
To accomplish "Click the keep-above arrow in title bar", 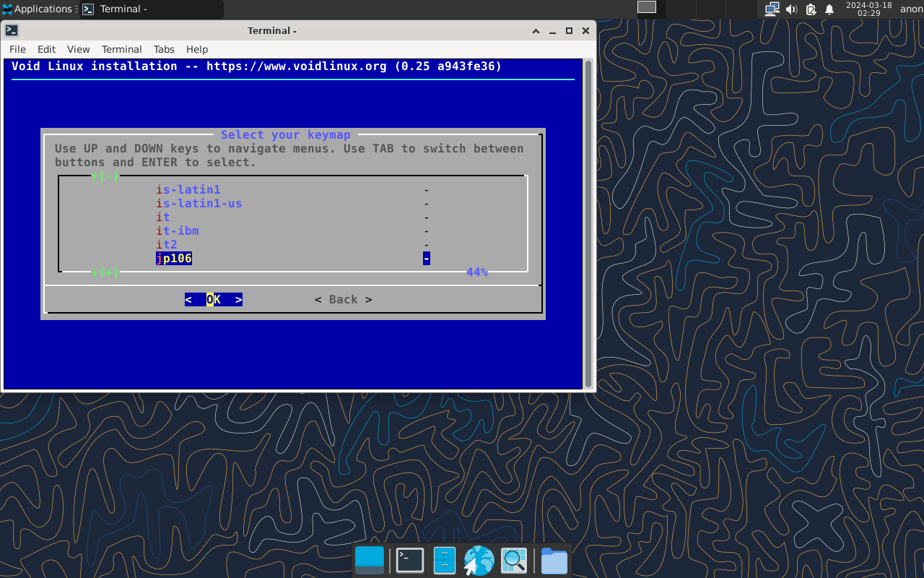I will coord(536,30).
